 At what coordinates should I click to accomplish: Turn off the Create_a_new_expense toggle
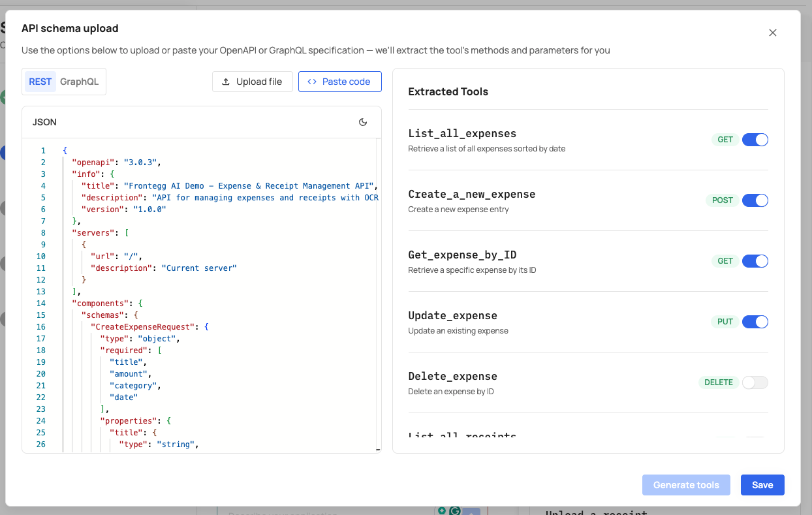click(755, 200)
